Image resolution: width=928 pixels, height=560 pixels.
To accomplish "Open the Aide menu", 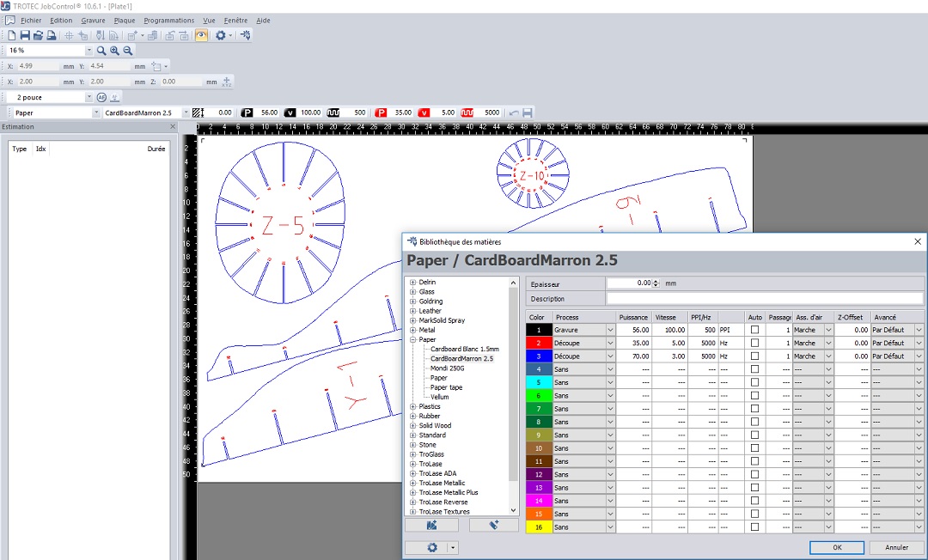I will coord(263,21).
